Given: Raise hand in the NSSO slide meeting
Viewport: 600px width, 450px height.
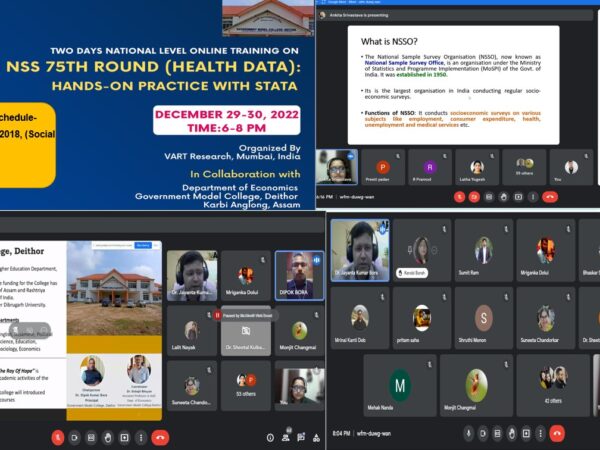Looking at the screenshot, I should coord(504,197).
